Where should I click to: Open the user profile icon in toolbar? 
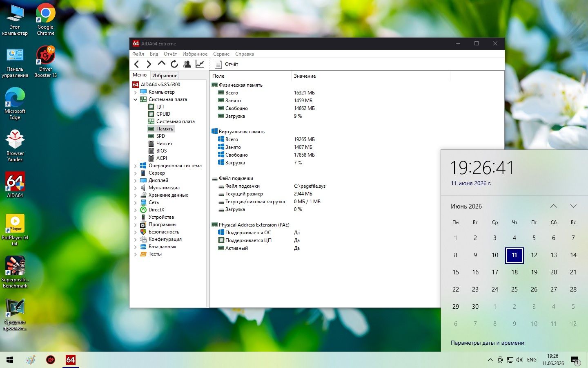[x=187, y=64]
